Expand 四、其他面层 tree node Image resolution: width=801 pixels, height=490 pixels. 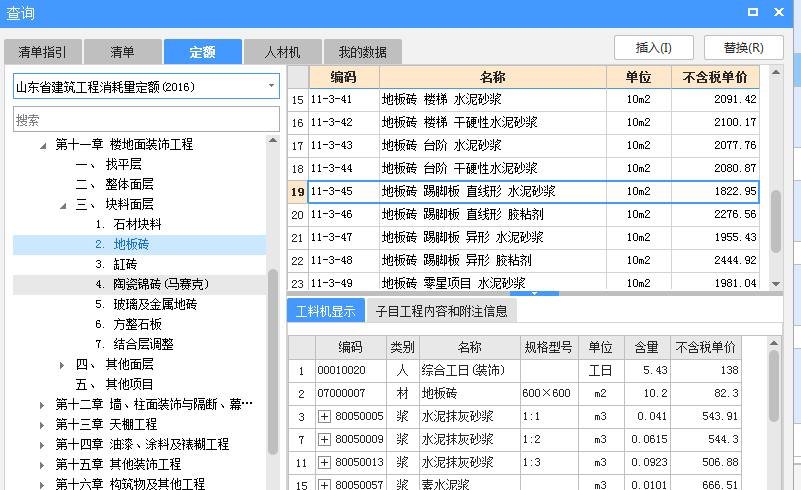62,365
